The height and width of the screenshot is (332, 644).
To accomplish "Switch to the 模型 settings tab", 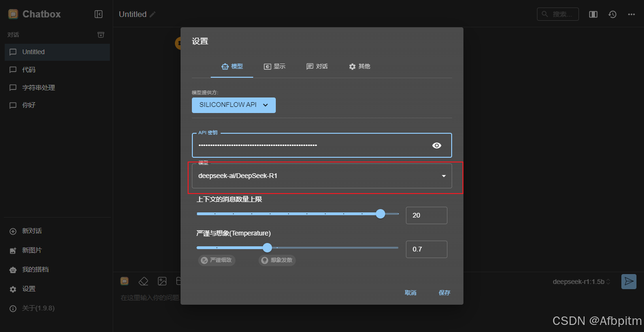I will pos(232,66).
